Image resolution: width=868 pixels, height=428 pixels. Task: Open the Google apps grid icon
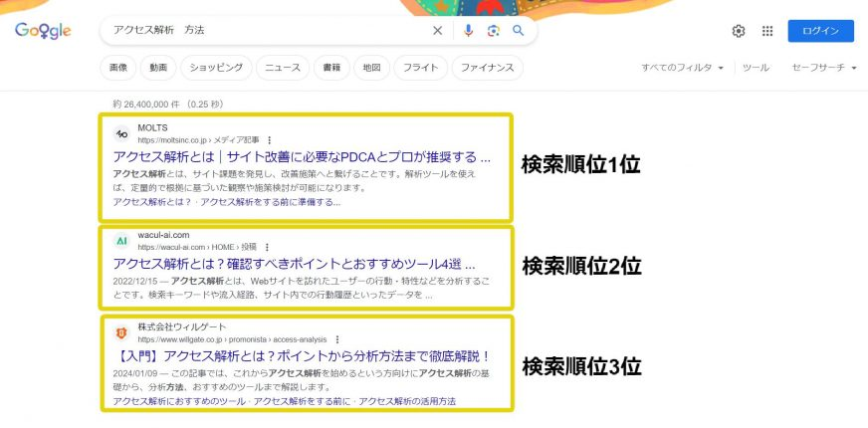coord(767,31)
